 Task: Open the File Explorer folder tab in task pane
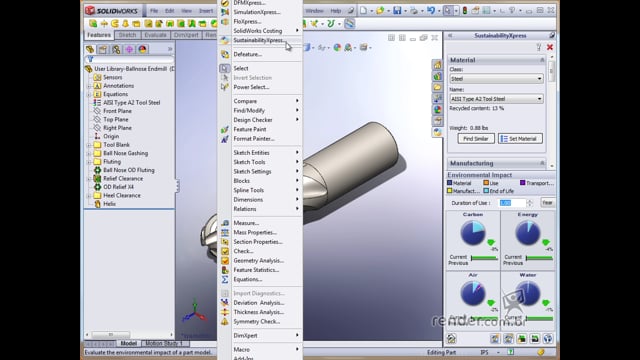click(x=438, y=87)
